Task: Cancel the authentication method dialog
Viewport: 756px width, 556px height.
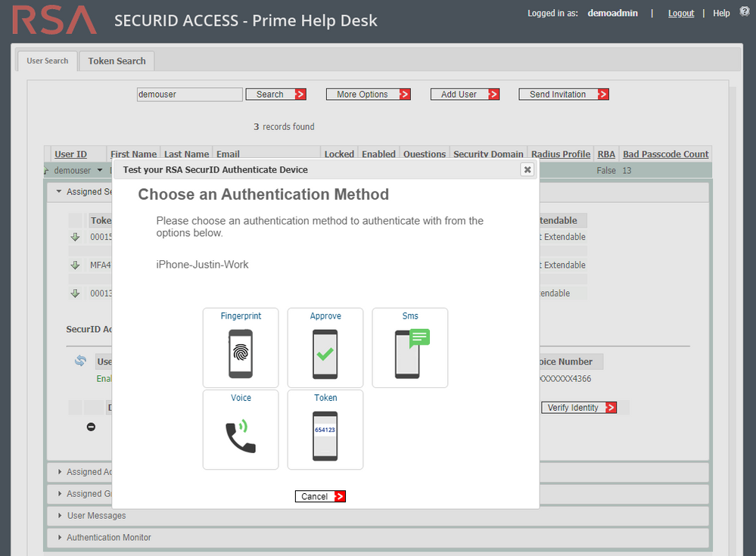Action: 319,496
